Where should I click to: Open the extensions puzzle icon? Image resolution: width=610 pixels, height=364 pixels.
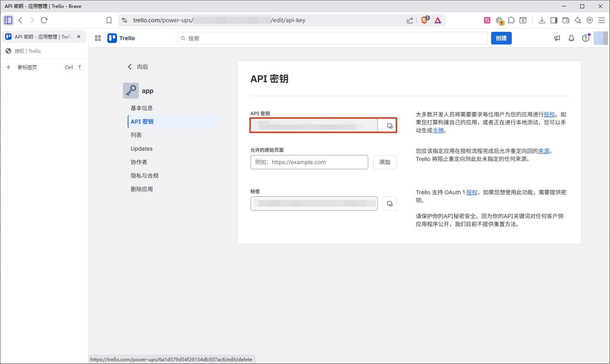(x=511, y=20)
